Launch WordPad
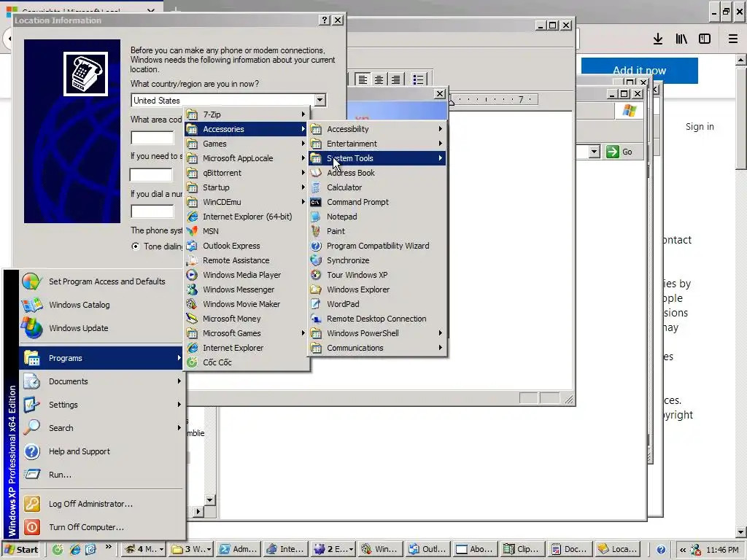747x560 pixels. (x=377, y=304)
